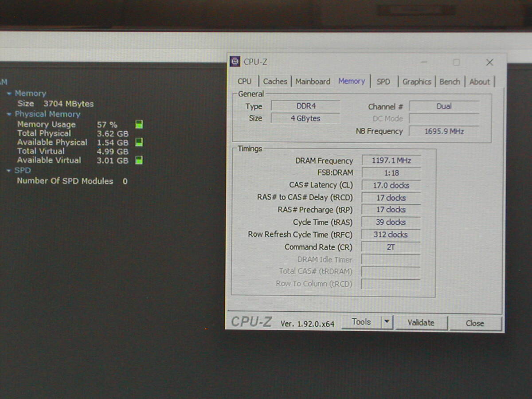Switch to the CPU tab

[244, 82]
